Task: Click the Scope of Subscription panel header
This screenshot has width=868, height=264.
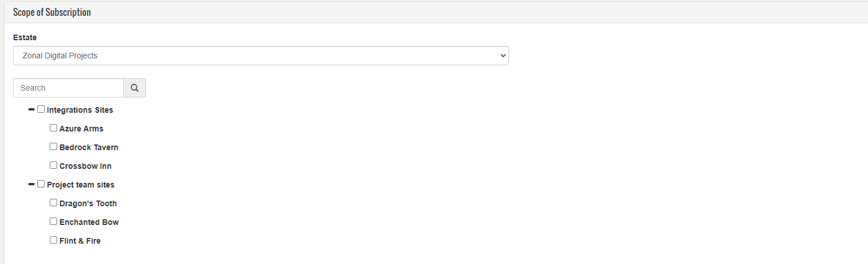Action: coord(52,12)
